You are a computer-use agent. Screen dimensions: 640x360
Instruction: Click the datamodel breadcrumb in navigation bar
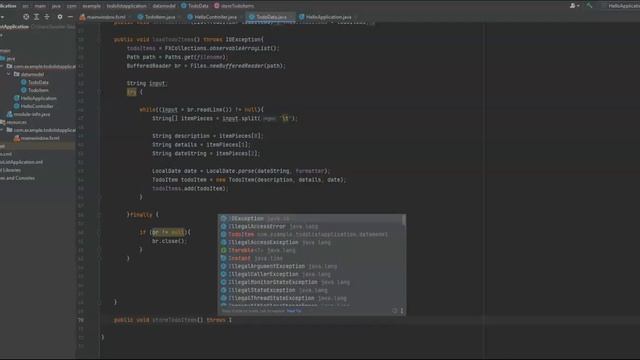(x=164, y=6)
